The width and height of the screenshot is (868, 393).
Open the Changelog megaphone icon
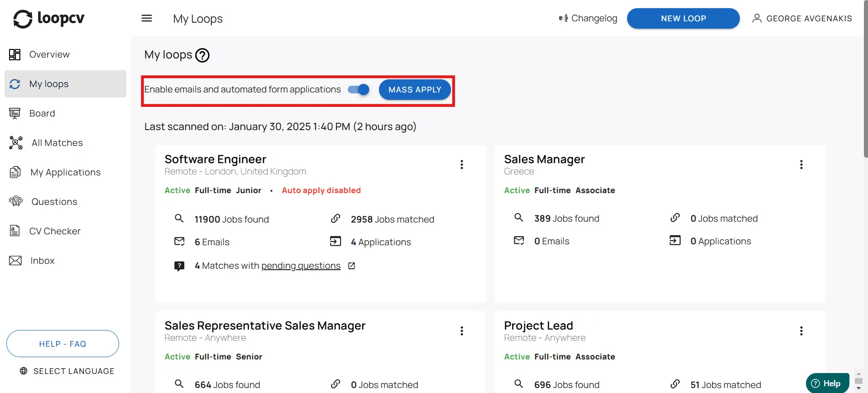563,18
